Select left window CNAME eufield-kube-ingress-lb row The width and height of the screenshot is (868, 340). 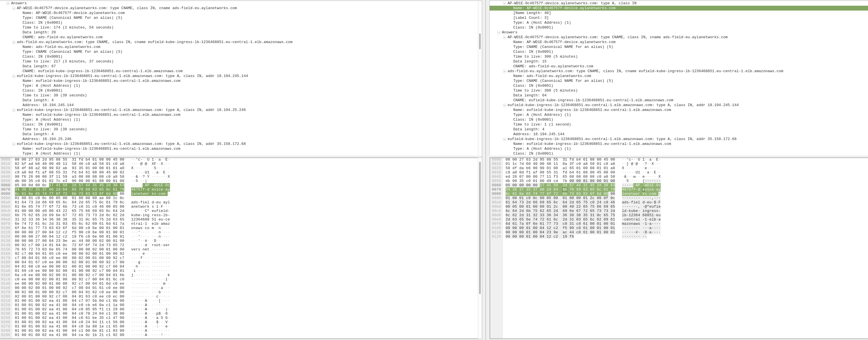[x=102, y=71]
